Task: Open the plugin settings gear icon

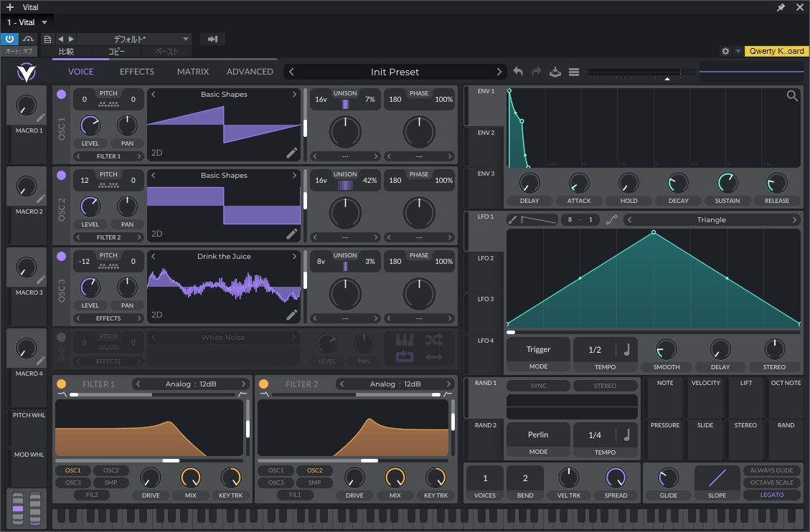Action: (725, 51)
